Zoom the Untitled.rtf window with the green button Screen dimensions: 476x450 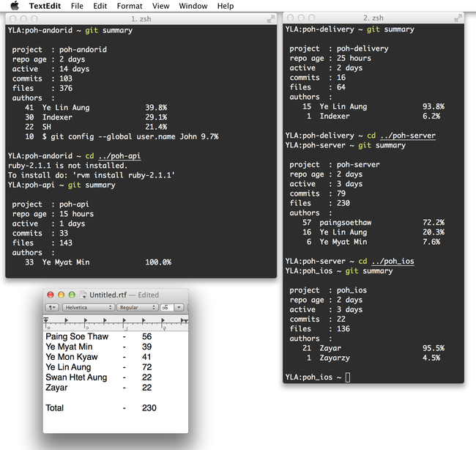[x=71, y=295]
